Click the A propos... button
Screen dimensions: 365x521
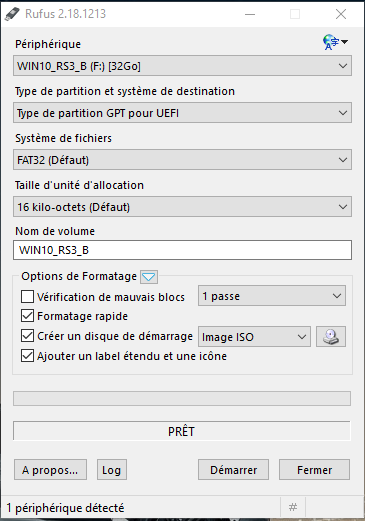[x=50, y=470]
